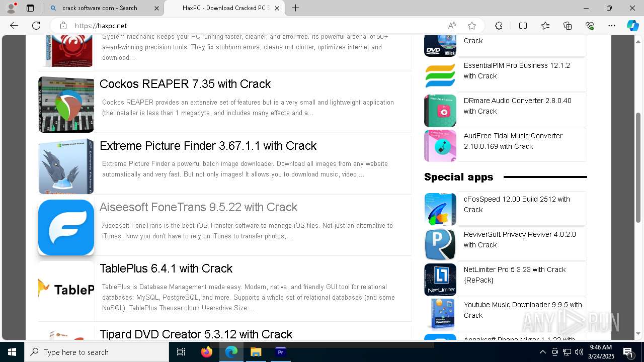Open the volume speaker tray icon
644x362 pixels.
point(579,352)
